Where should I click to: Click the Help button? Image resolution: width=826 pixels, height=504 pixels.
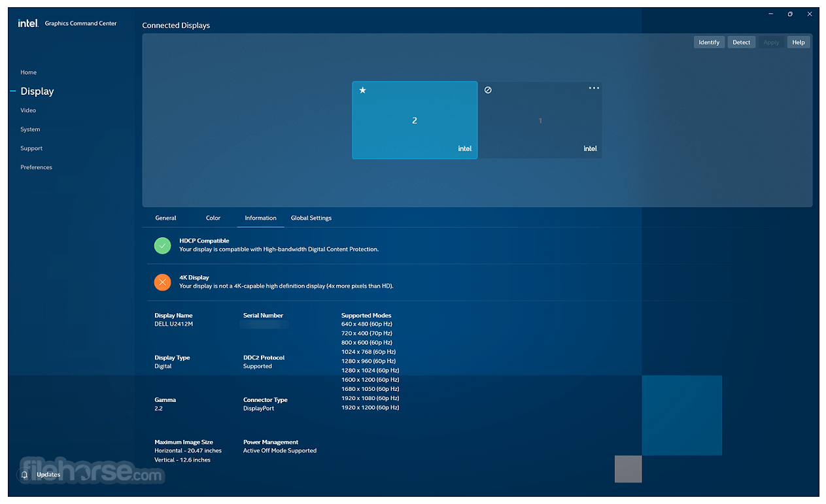[x=799, y=42]
